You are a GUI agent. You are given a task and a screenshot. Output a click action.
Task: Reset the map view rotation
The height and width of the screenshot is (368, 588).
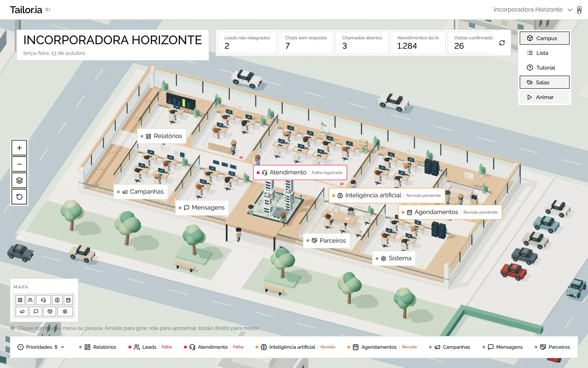click(x=19, y=197)
